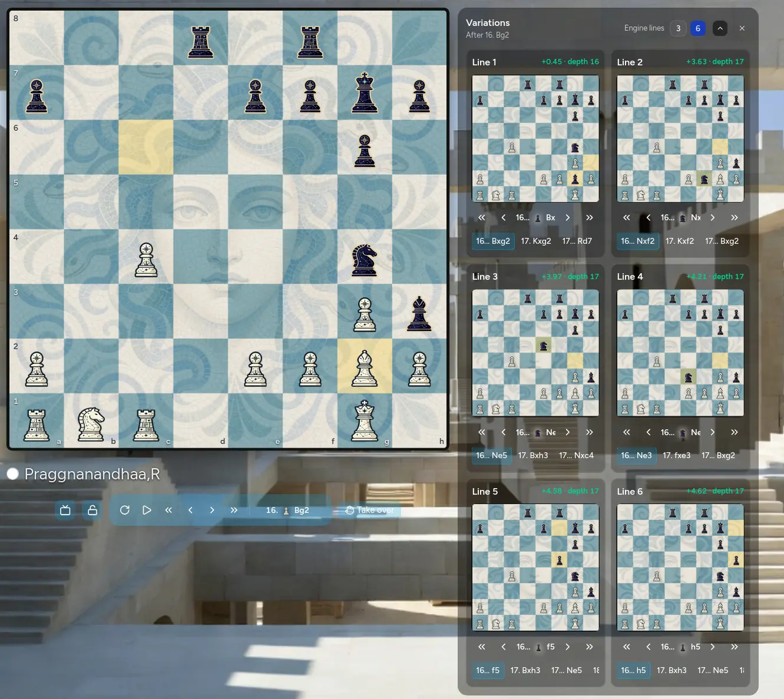
Task: Collapse the Variations panel with chevron
Action: (720, 28)
